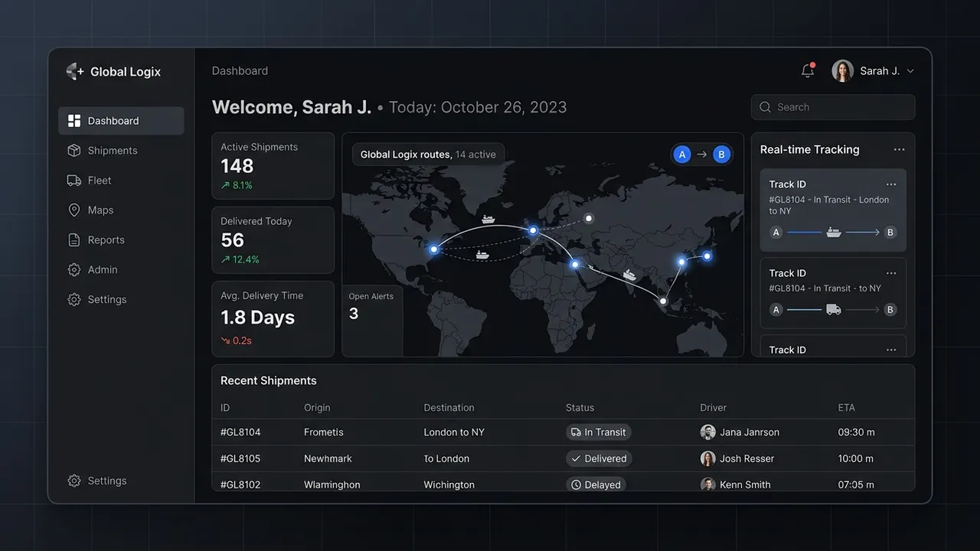Screen dimensions: 980x551
Task: Click the Shipments box icon
Action: [x=74, y=151]
